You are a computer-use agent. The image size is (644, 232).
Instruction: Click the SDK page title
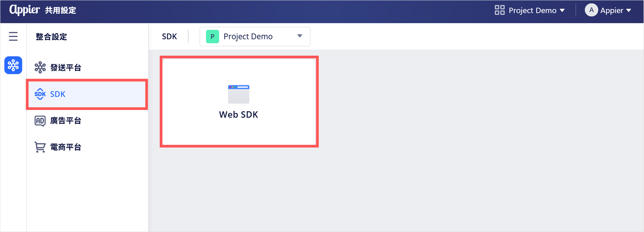pos(169,36)
